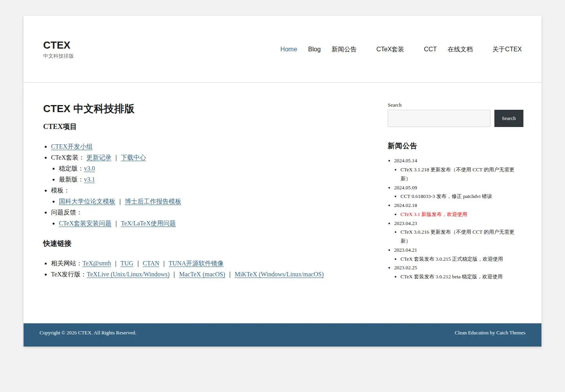Click the CCT 0.618033-3 发布 news entry
The height and width of the screenshot is (392, 565).
(446, 196)
